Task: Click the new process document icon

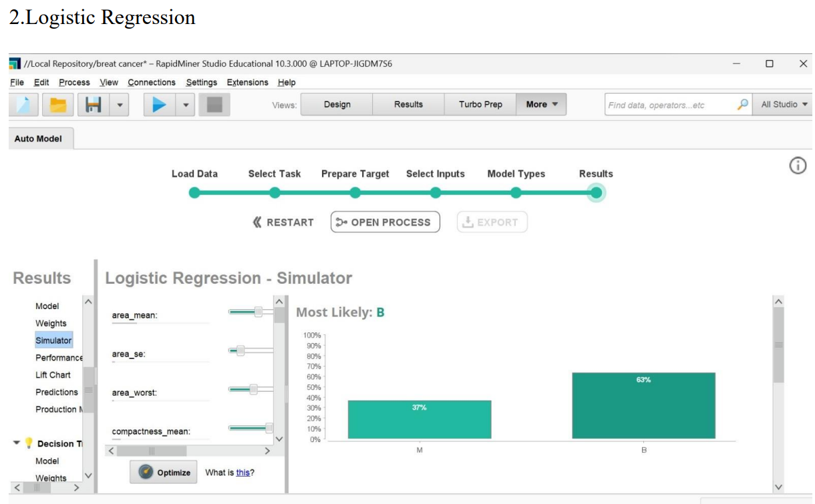Action: pyautogui.click(x=23, y=105)
